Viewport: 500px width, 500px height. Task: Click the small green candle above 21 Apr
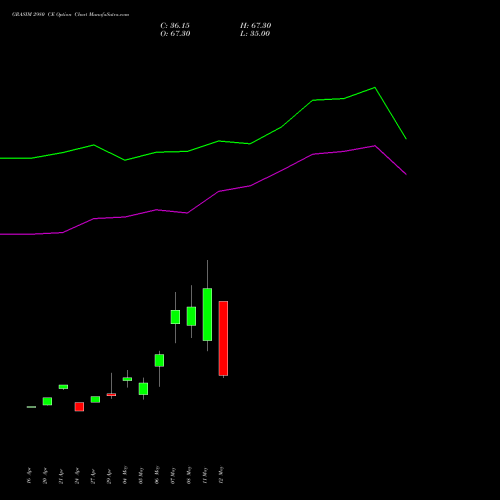pyautogui.click(x=63, y=387)
